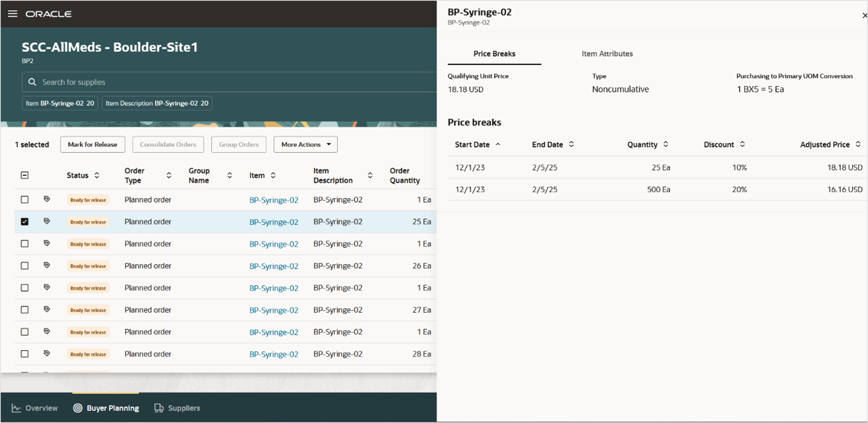Click the 20% discount cell
The width and height of the screenshot is (868, 423).
click(739, 190)
